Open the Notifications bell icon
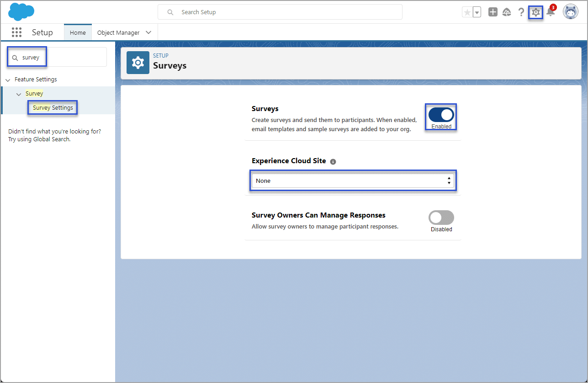 pyautogui.click(x=551, y=12)
